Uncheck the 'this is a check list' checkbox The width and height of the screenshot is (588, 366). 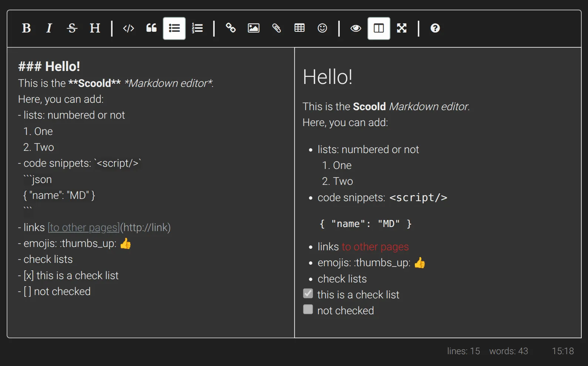(308, 294)
